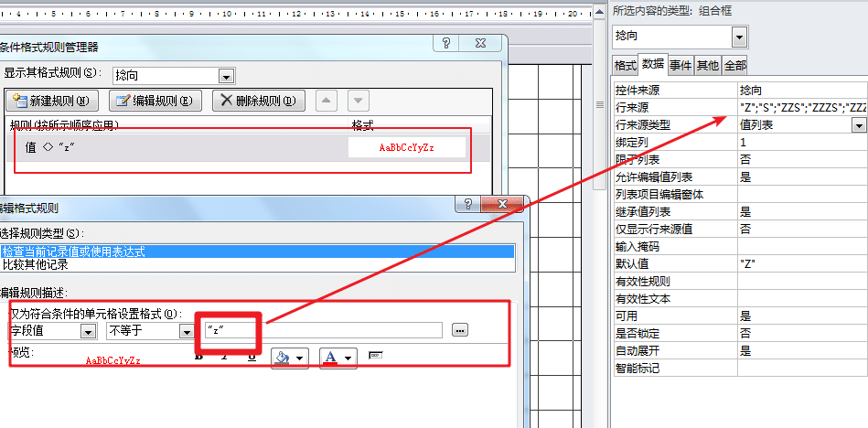
Task: Open the 行来源类型 dropdown arrow
Action: click(x=859, y=125)
